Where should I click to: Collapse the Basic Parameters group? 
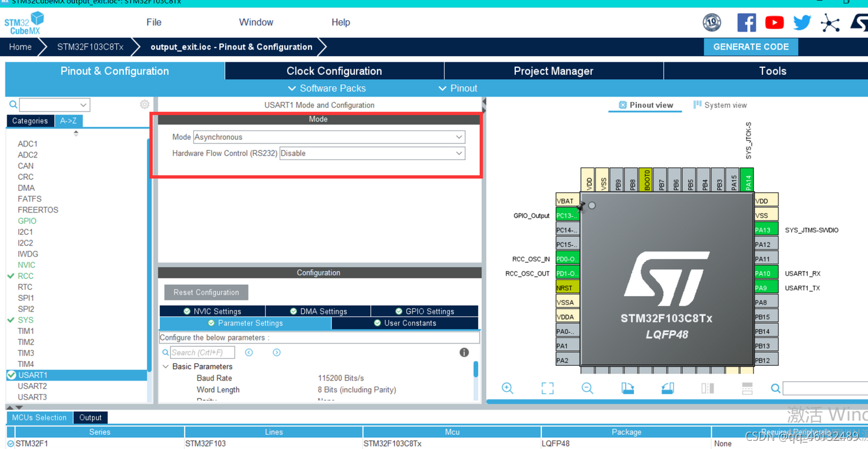166,366
